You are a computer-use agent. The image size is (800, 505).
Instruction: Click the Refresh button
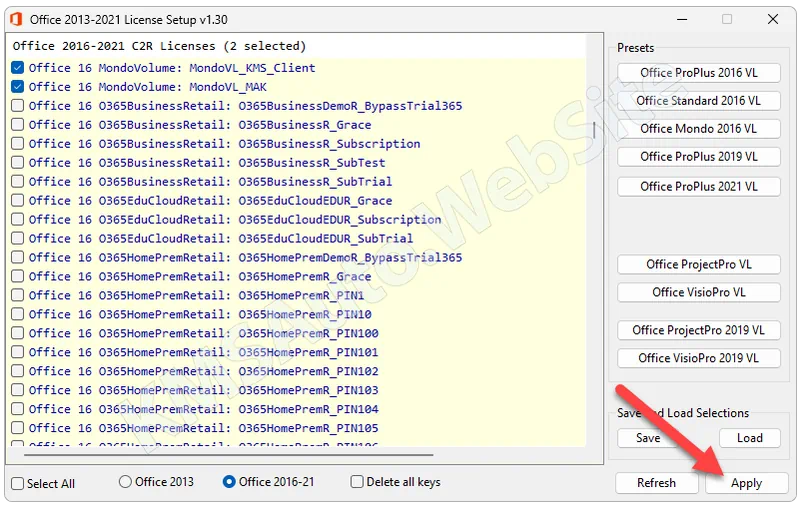pos(656,483)
